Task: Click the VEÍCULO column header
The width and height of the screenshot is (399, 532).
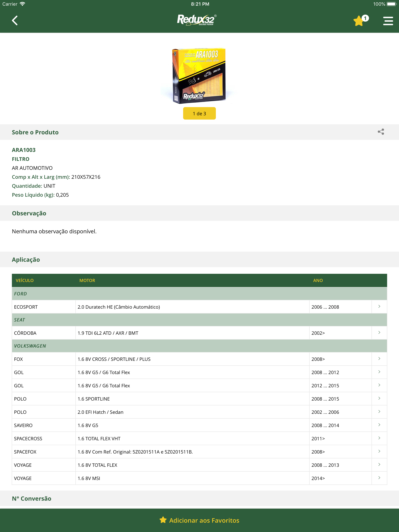Action: point(25,280)
